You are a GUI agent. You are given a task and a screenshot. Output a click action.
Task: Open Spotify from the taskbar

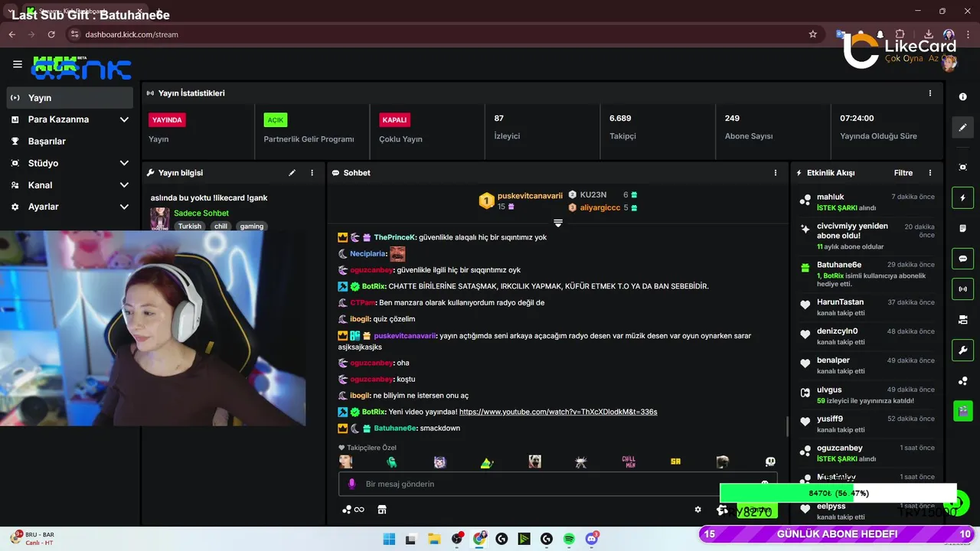569,539
